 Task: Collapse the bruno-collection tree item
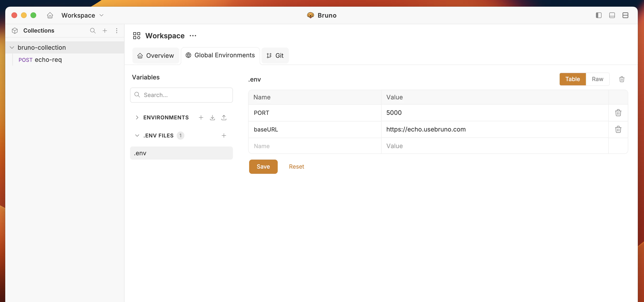tap(11, 47)
